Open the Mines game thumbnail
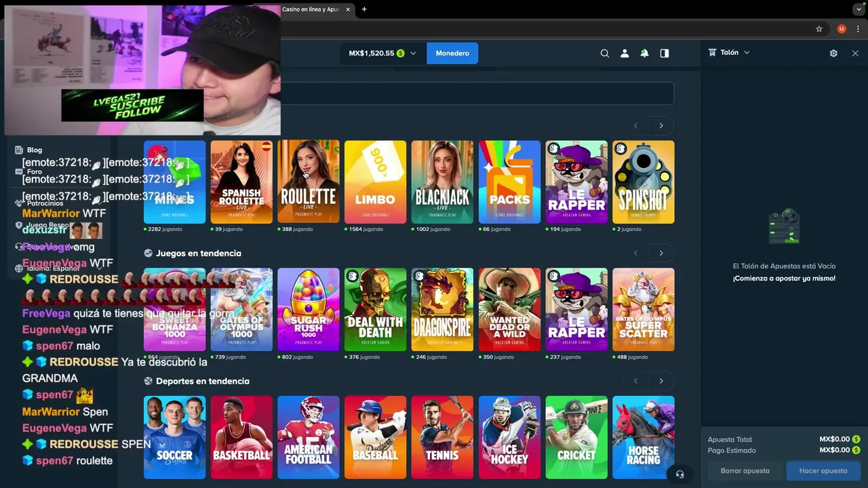868x488 pixels. 174,182
